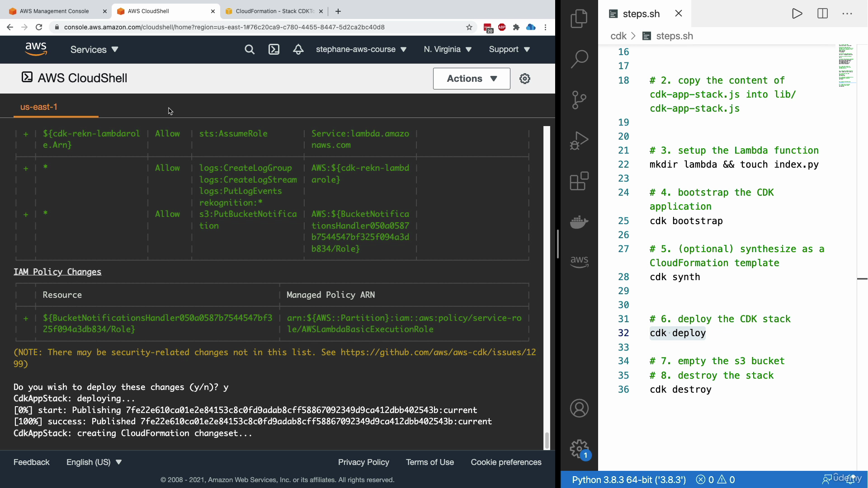Open the Docker extension view

click(579, 222)
